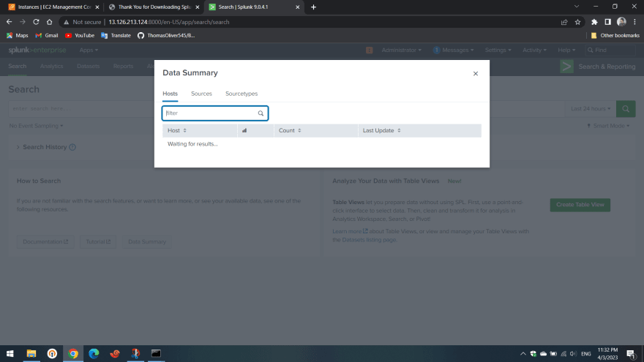Click the Data Summary button
The width and height of the screenshot is (644, 362).
point(147,242)
